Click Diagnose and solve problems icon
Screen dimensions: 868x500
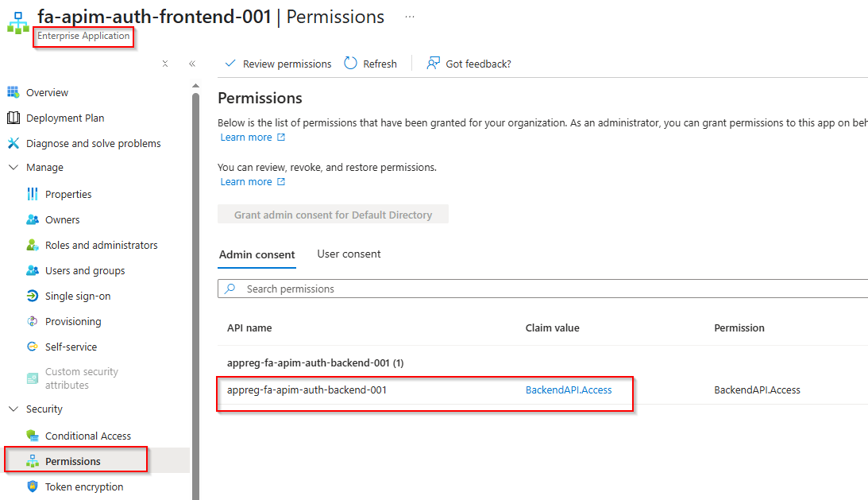[13, 144]
